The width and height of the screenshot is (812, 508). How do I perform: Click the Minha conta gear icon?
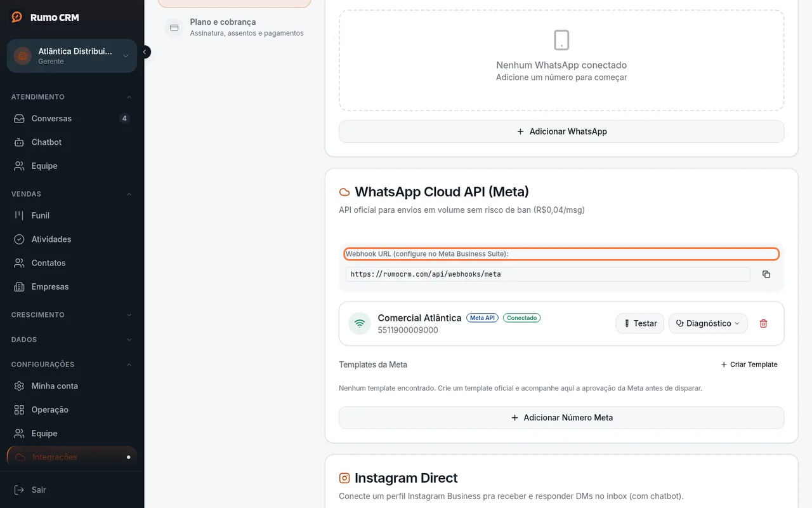pyautogui.click(x=20, y=386)
